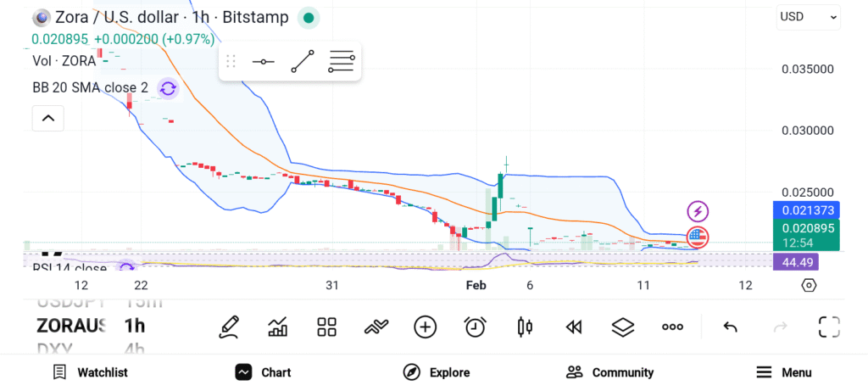Collapse the indicator legend with the chevron
868x391 pixels.
click(47, 118)
